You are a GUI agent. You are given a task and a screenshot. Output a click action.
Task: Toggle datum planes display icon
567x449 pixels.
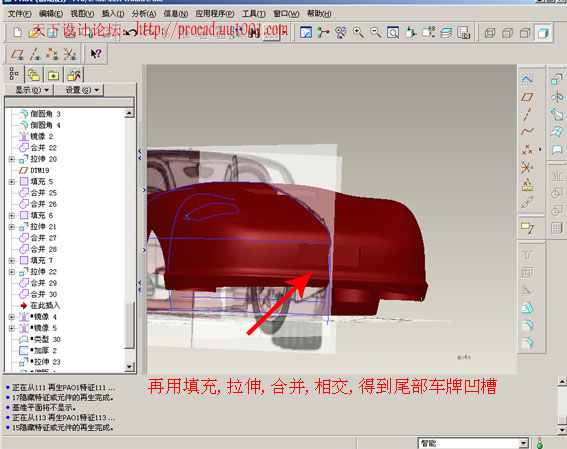(17, 54)
